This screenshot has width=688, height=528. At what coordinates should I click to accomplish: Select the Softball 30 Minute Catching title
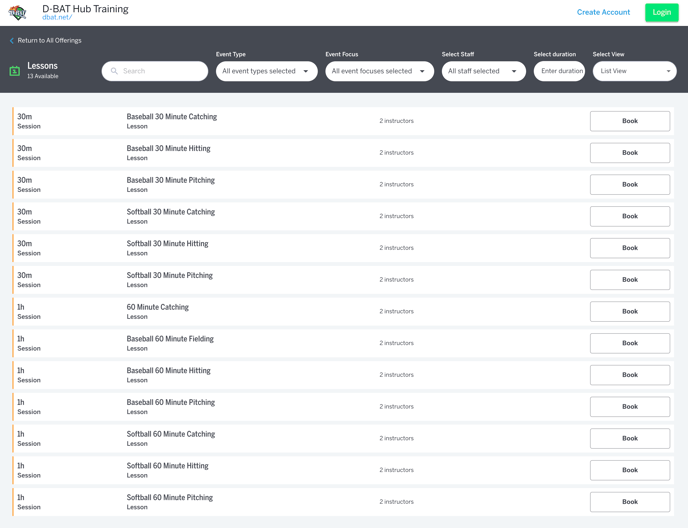[171, 212]
